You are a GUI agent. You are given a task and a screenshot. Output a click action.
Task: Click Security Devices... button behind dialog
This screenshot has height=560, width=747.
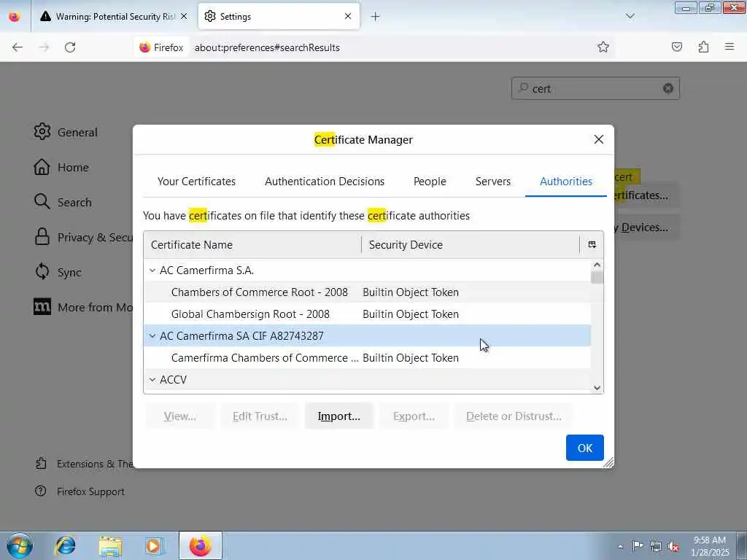tap(646, 227)
